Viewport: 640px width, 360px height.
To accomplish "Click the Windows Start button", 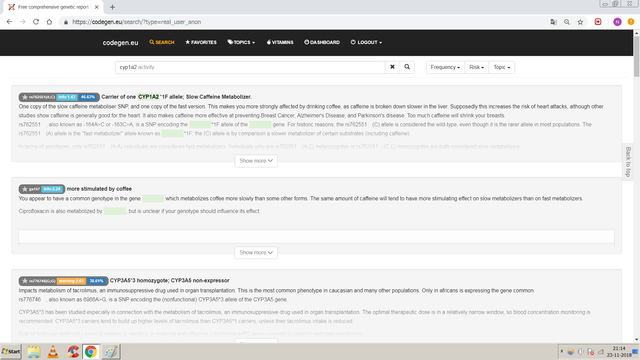I will point(11,351).
